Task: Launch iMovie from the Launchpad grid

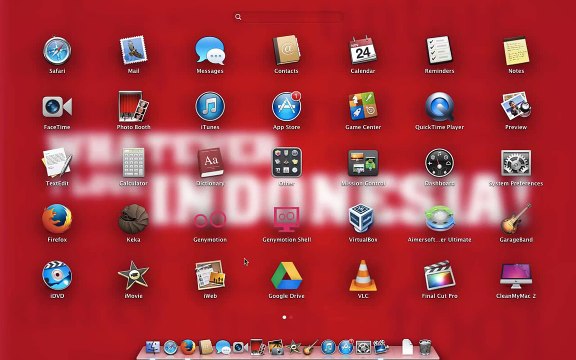Action: (133, 276)
